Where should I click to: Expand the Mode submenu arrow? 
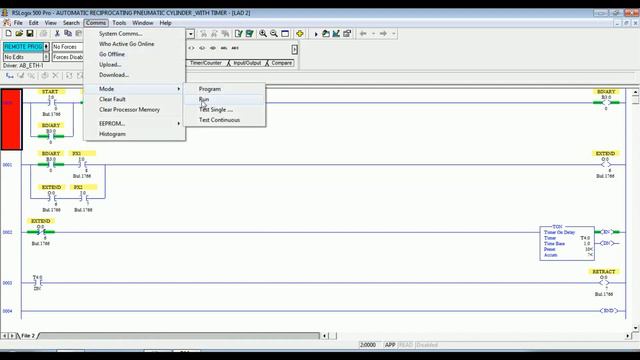(178, 89)
